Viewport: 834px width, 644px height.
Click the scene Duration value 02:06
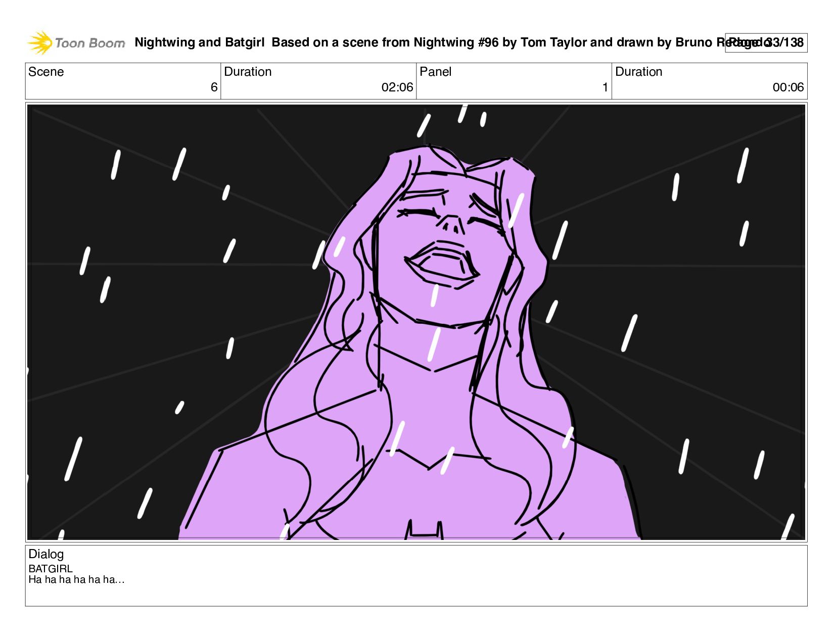[397, 87]
